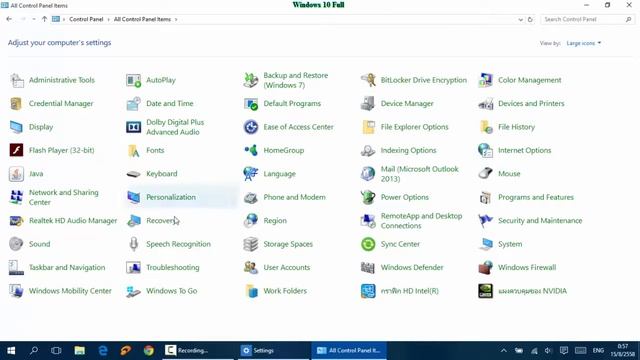
Task: Open the Credential Manager icon
Action: click(17, 104)
